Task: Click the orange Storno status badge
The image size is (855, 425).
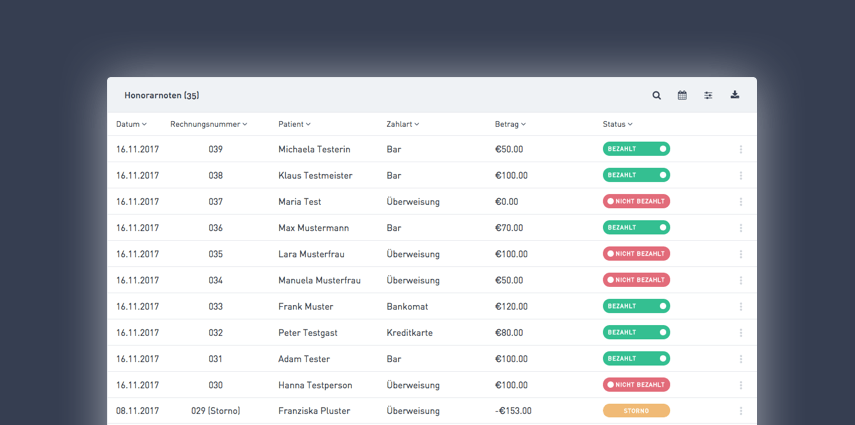Action: (x=636, y=411)
